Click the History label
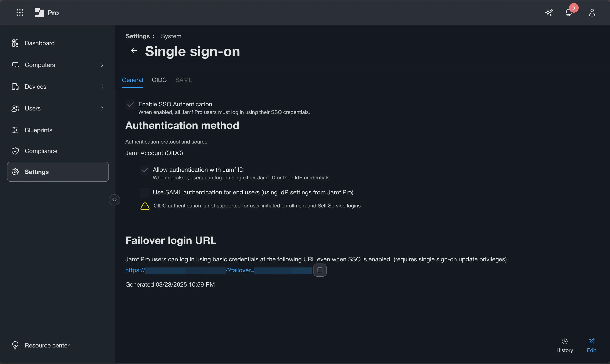This screenshot has height=364, width=610. (x=565, y=350)
